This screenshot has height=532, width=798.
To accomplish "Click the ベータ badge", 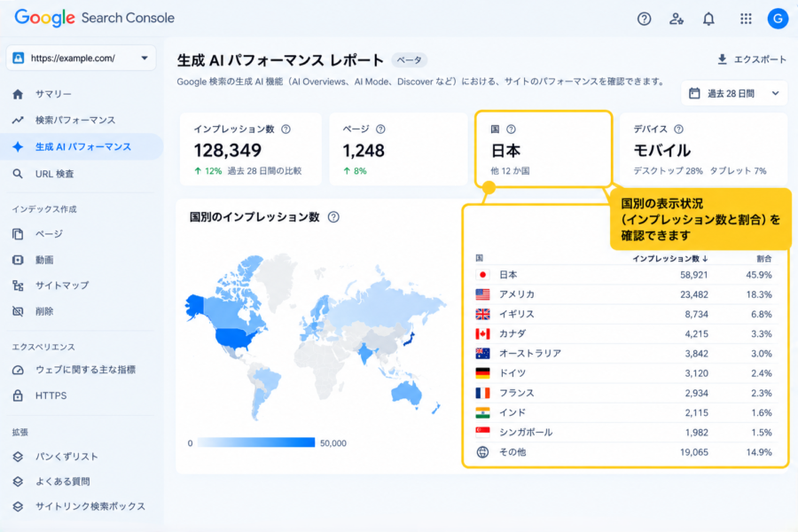I will pyautogui.click(x=409, y=60).
